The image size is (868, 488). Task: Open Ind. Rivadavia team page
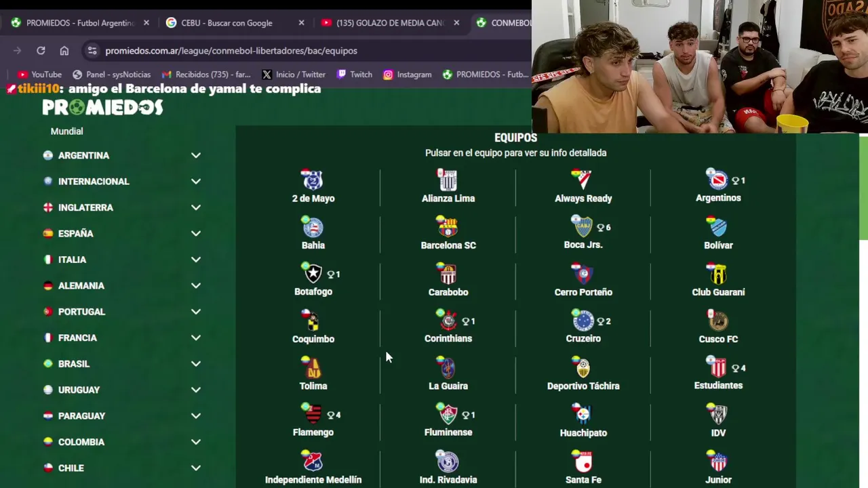(x=448, y=468)
